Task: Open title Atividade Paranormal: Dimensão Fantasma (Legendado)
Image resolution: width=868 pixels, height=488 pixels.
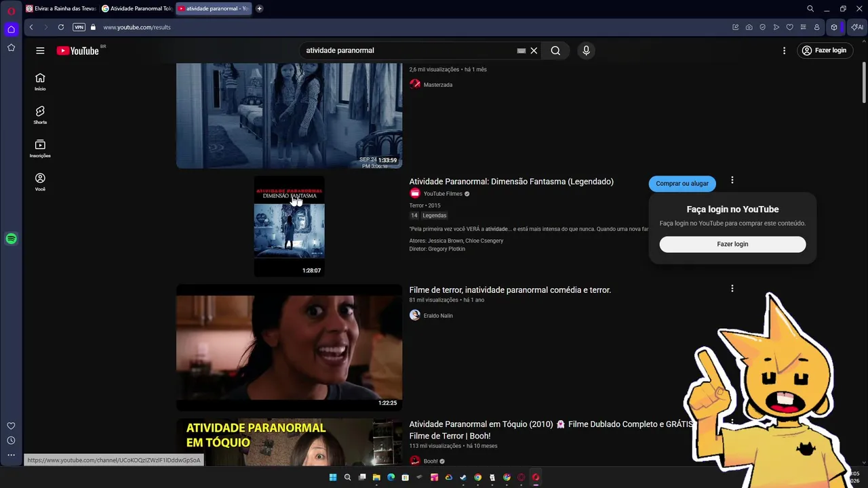Action: pos(511,182)
